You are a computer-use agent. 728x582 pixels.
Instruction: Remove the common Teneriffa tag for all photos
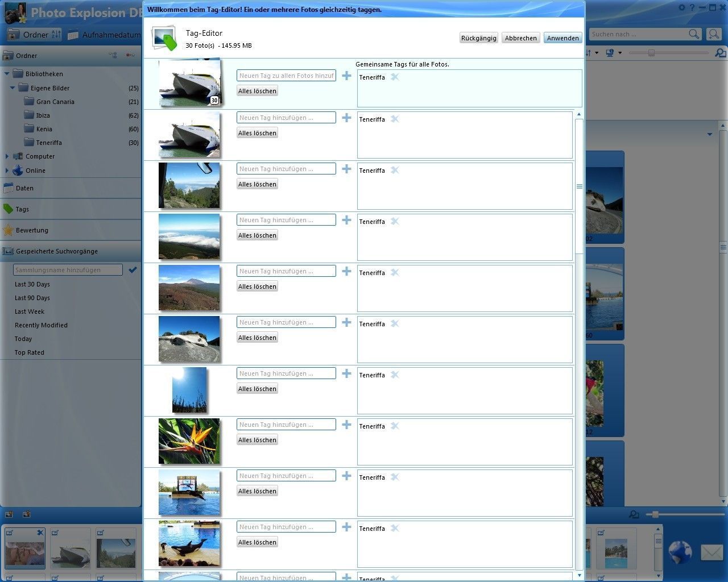(x=395, y=77)
